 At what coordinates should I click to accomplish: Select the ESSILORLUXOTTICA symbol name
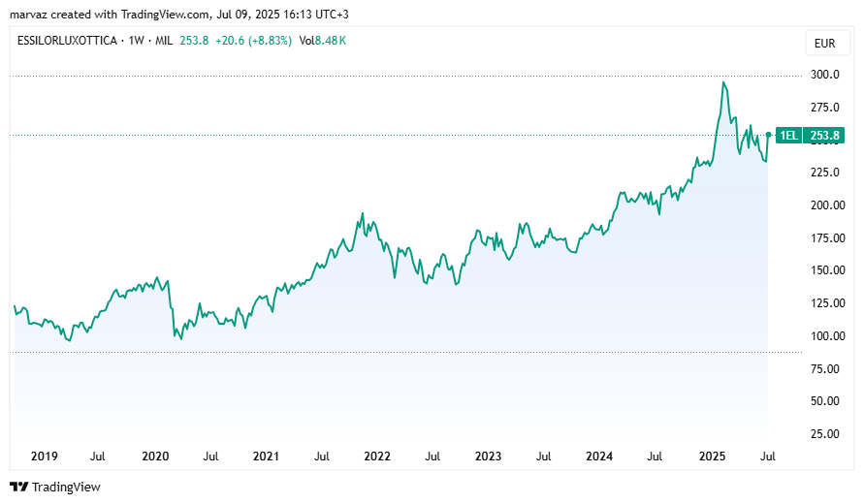tap(67, 40)
